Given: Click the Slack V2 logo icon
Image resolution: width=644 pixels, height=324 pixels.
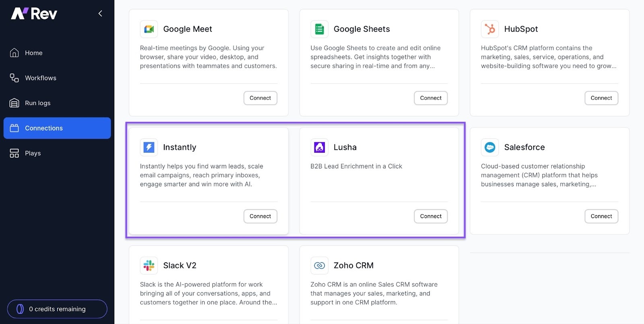Looking at the screenshot, I should [x=149, y=265].
